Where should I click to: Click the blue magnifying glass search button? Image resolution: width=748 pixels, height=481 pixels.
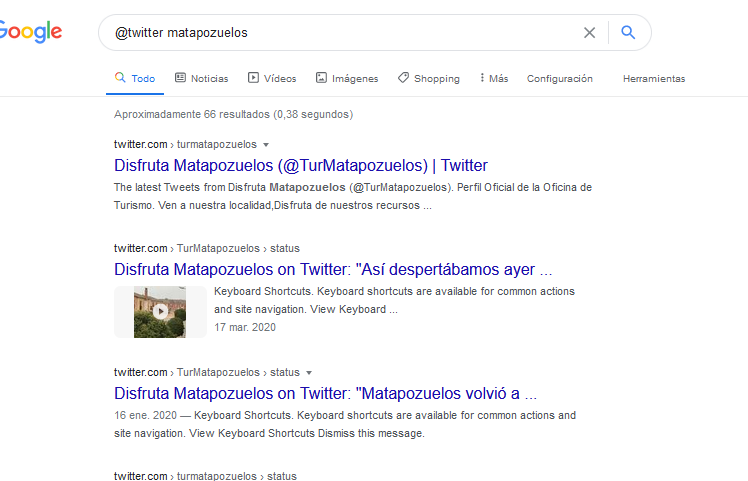[x=628, y=33]
